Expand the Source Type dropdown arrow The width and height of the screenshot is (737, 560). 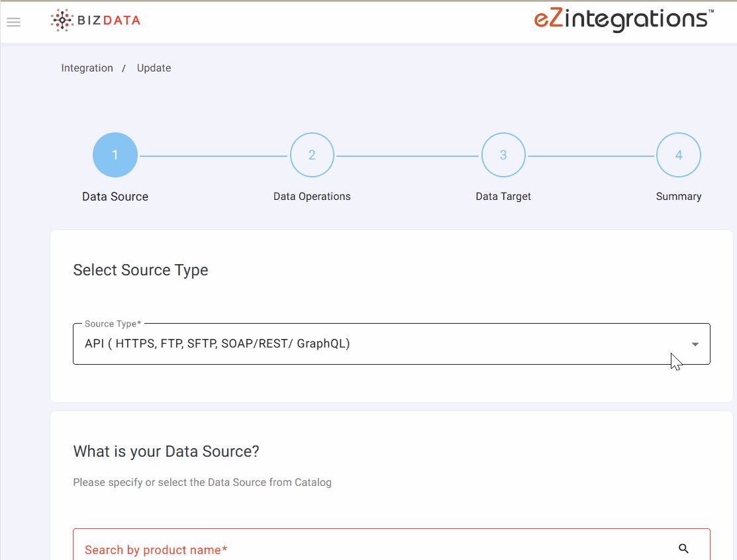pos(695,344)
